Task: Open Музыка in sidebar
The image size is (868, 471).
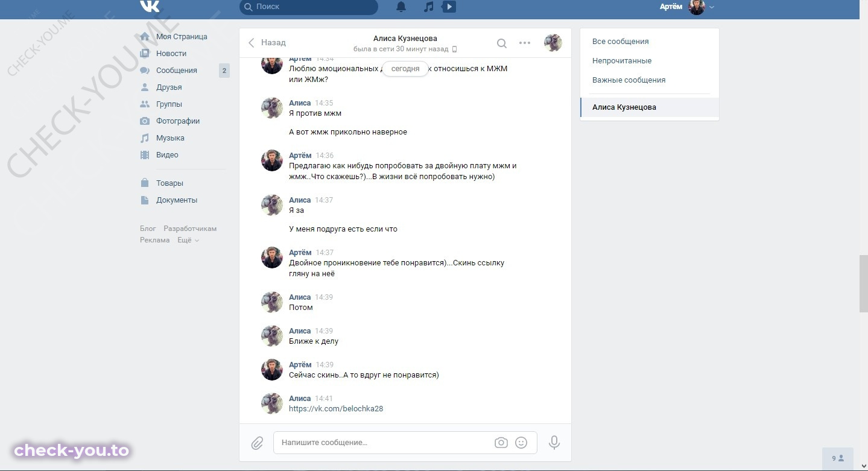Action: coord(170,138)
